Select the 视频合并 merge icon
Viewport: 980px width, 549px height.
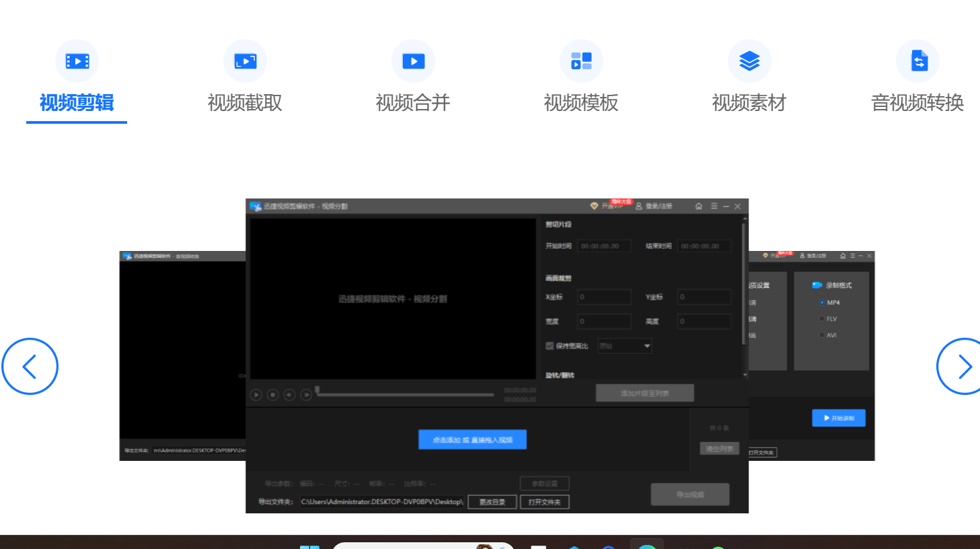413,61
